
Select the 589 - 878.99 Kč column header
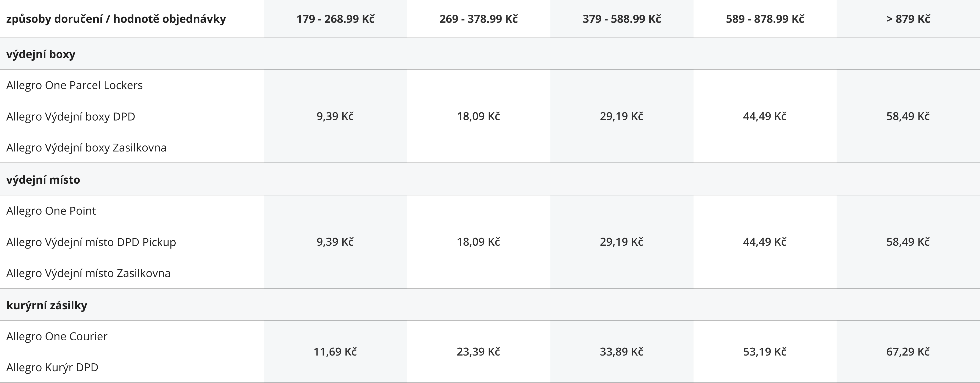(765, 19)
